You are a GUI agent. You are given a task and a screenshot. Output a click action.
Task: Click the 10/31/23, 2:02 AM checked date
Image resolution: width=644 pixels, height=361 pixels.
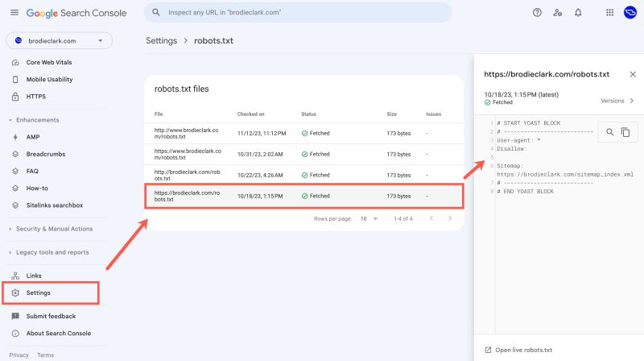(260, 154)
